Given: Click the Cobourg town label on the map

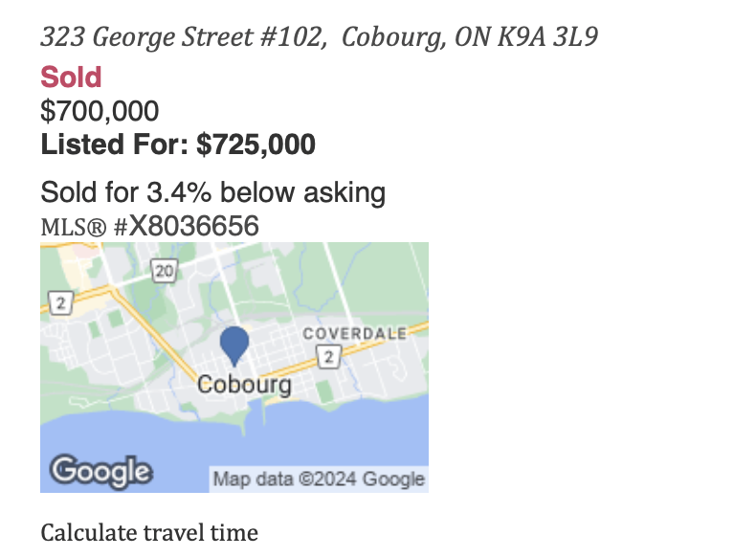Looking at the screenshot, I should [244, 384].
